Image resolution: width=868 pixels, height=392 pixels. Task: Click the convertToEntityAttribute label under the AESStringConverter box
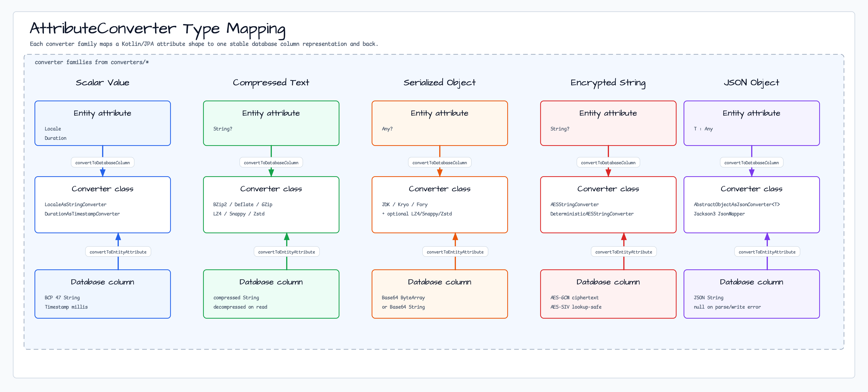(623, 252)
